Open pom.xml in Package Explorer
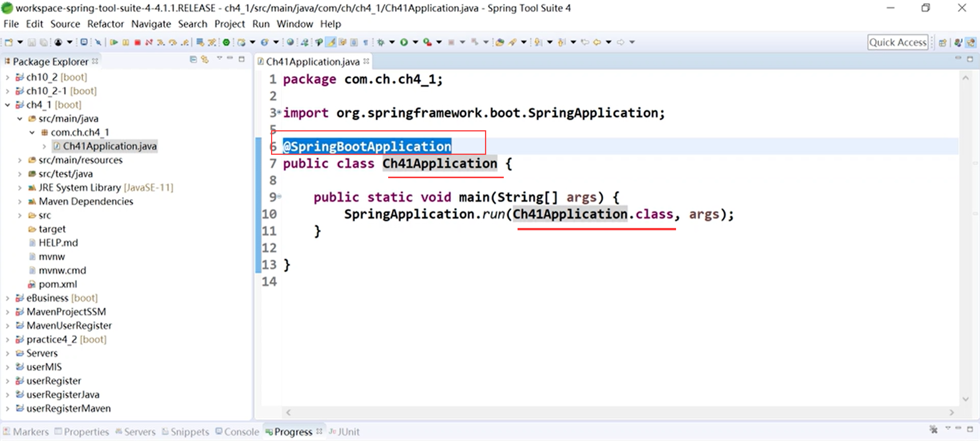 pos(58,284)
